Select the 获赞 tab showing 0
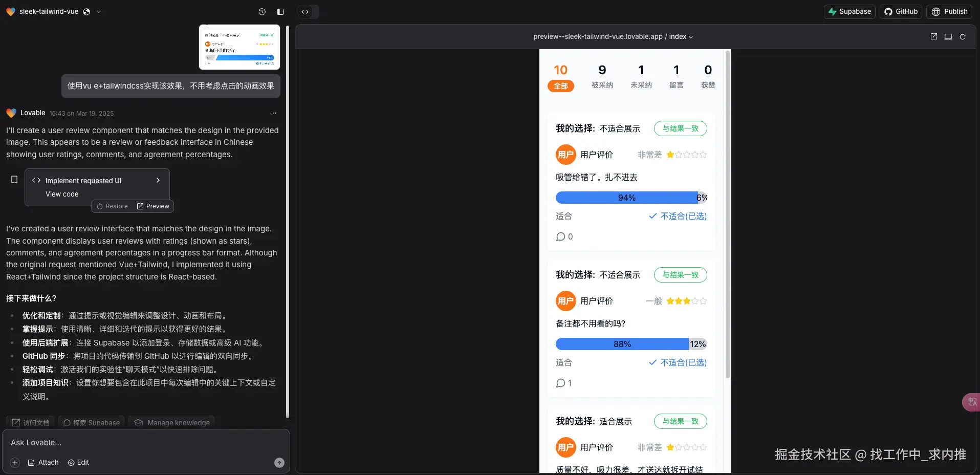 coord(708,76)
